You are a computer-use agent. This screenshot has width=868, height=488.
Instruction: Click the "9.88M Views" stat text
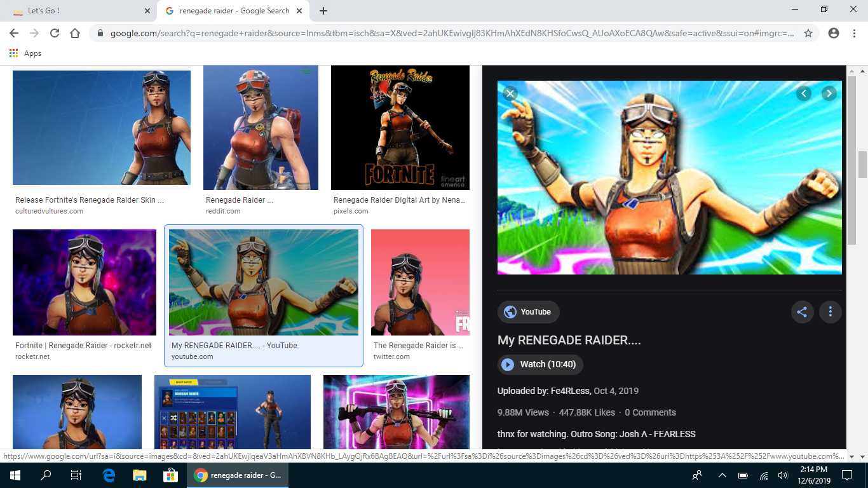(523, 412)
